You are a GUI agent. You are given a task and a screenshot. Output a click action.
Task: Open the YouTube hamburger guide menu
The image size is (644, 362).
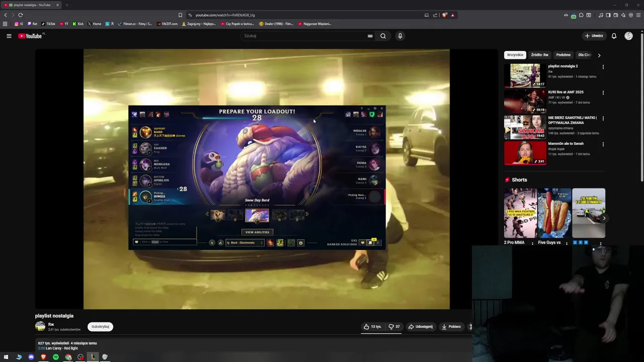point(9,36)
